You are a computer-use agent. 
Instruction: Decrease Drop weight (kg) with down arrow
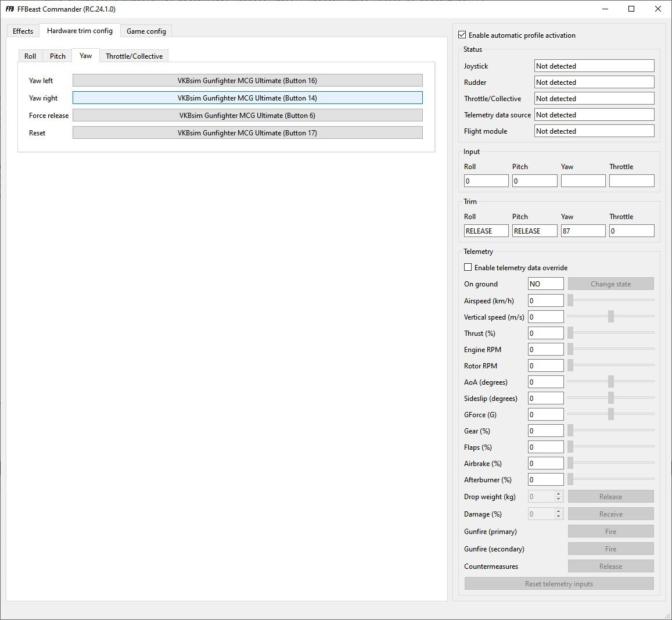pyautogui.click(x=558, y=499)
